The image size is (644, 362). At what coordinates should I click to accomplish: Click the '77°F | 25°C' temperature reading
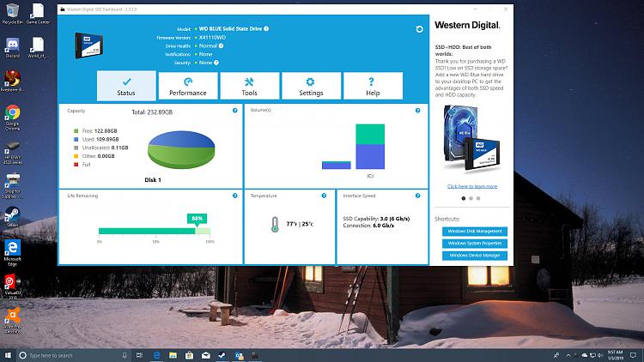tap(300, 224)
